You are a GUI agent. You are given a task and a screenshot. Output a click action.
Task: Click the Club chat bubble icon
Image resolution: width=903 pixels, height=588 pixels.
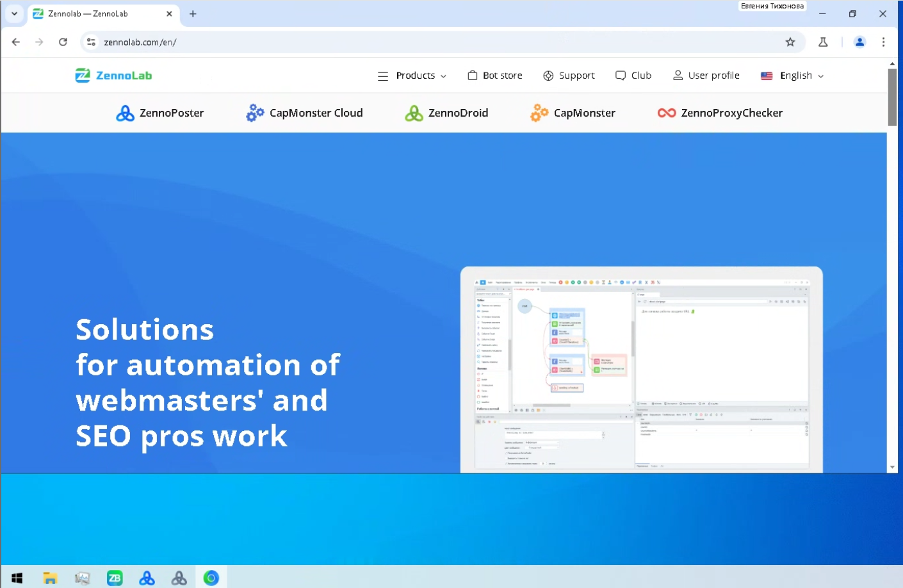click(x=621, y=76)
